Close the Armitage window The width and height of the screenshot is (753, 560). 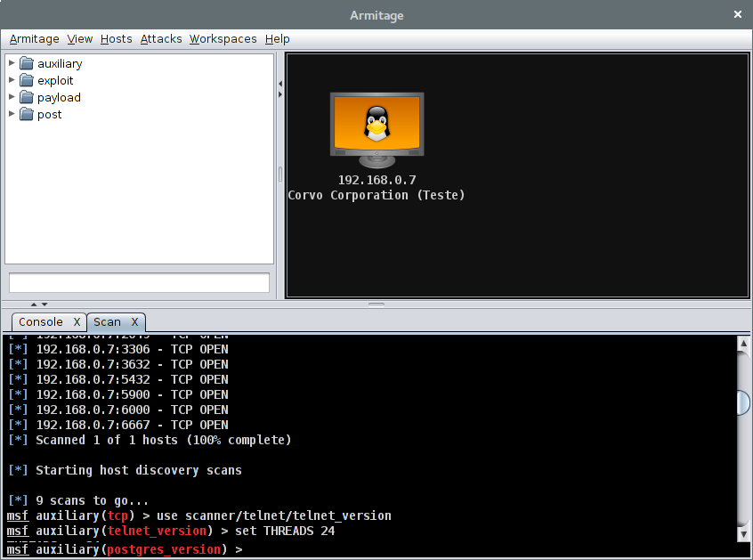point(738,14)
